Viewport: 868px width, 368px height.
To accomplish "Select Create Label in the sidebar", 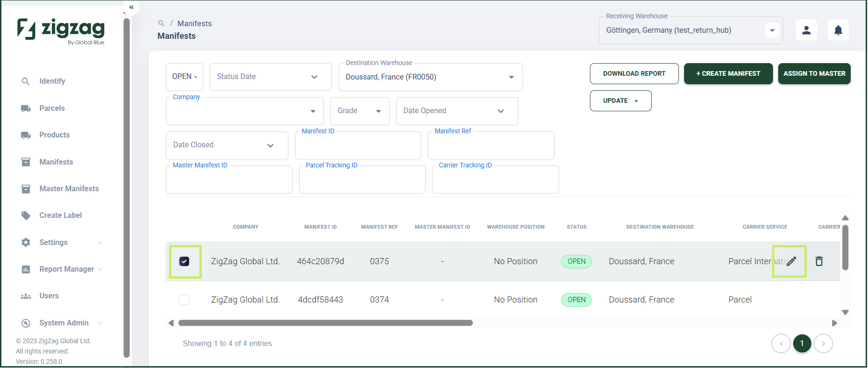I will coord(60,215).
